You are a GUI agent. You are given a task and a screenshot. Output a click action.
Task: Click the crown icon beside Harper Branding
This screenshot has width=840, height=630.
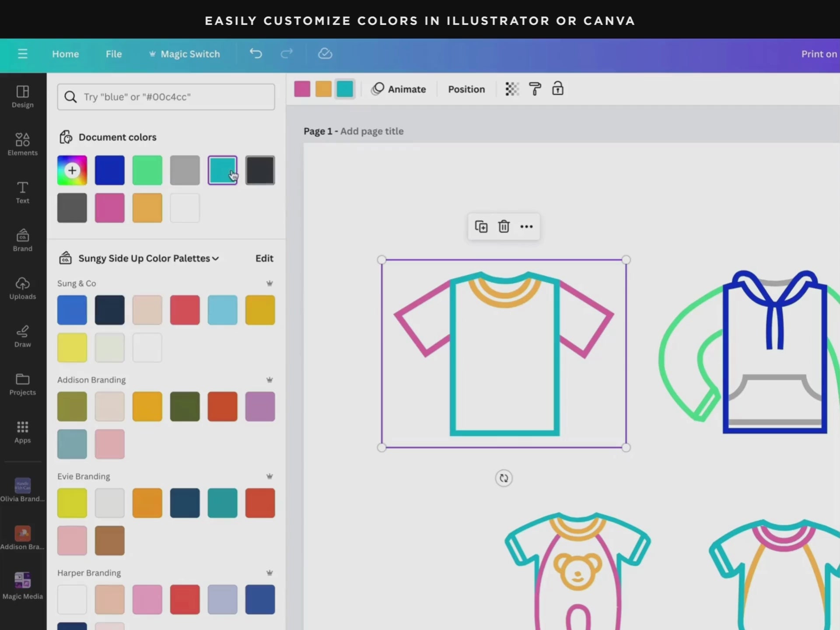point(269,573)
